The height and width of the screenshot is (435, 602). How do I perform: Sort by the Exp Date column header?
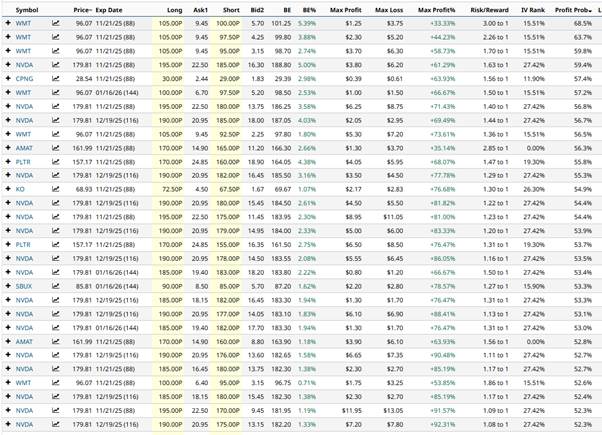click(109, 10)
